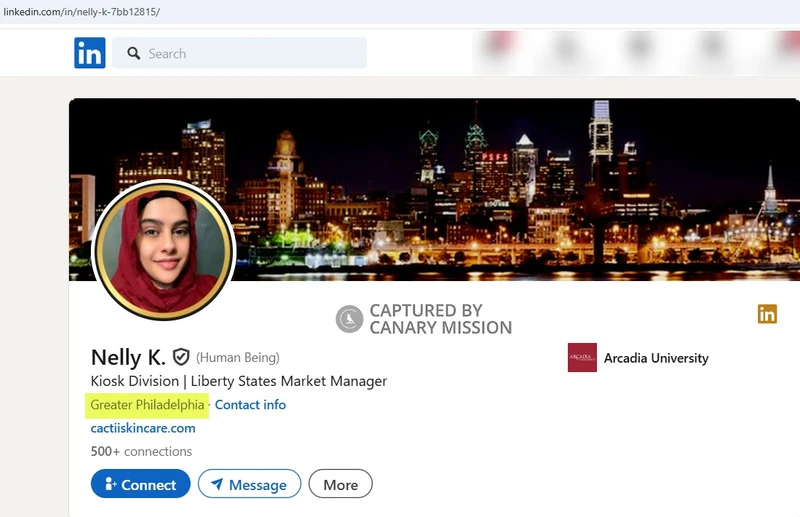Open the Arcadia University logo
Viewport: 800px width, 517px height.
point(582,357)
